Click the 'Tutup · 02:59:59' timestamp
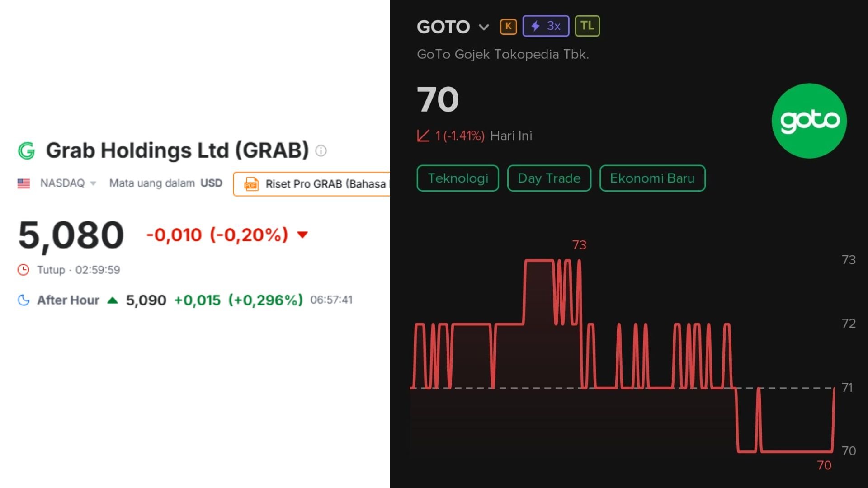This screenshot has width=868, height=488. coord(78,270)
